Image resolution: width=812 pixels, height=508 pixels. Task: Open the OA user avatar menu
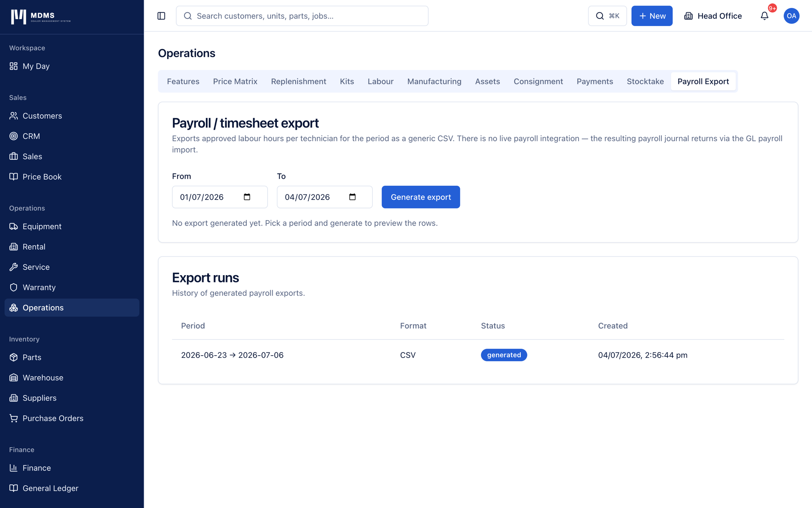[x=791, y=16]
